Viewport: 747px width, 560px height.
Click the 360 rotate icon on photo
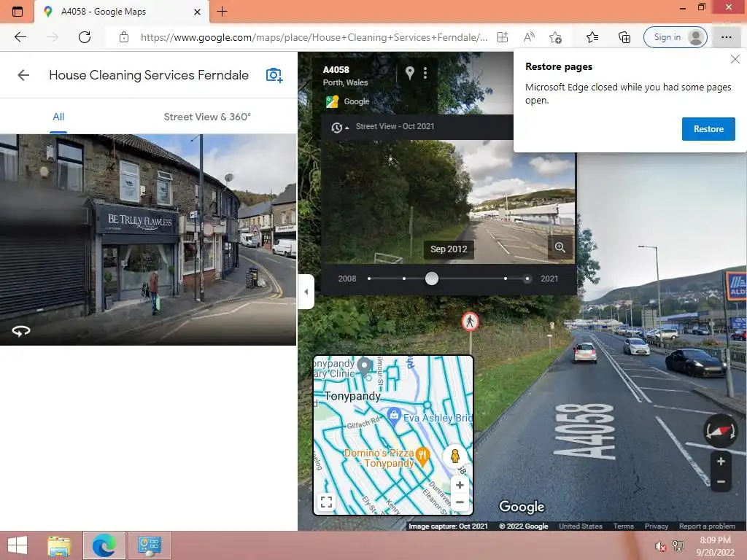pos(21,330)
